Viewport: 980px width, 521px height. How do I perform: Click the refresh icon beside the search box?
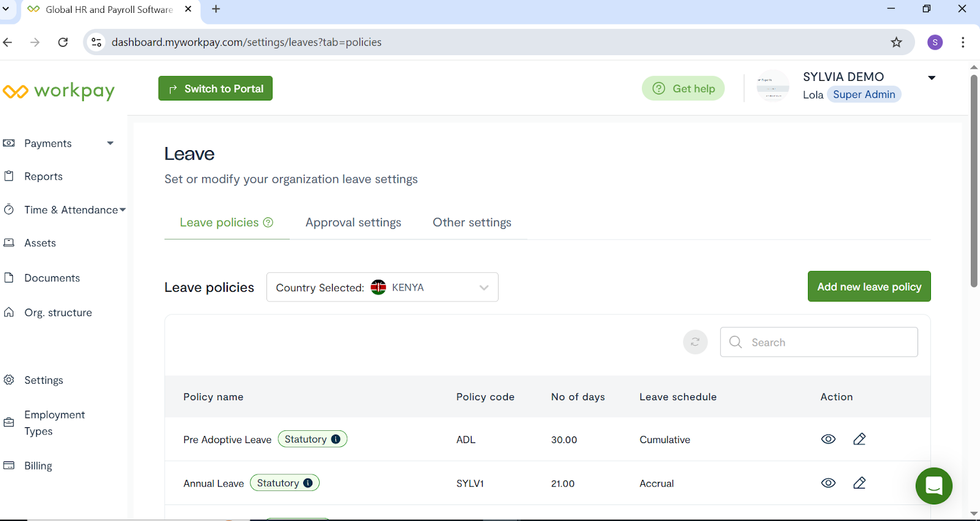695,342
